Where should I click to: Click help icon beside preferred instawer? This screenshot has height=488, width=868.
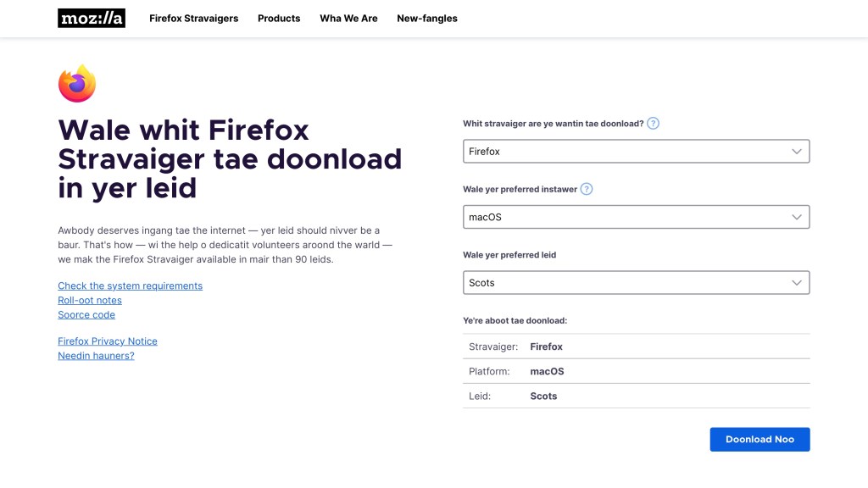pos(587,189)
